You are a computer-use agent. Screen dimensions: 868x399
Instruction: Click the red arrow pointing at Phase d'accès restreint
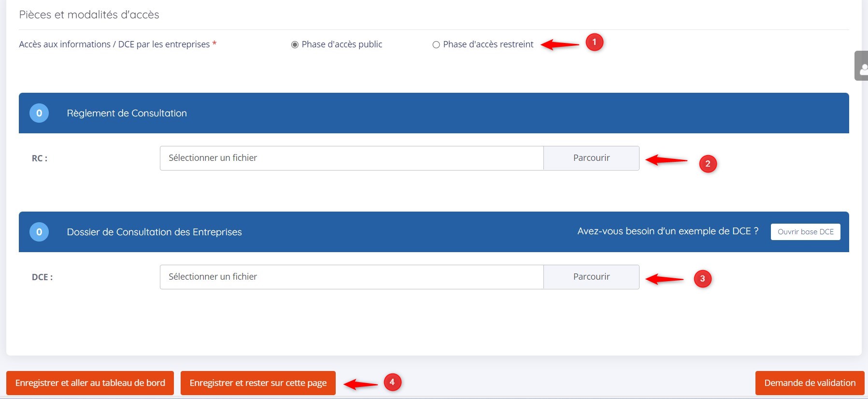[x=559, y=45]
